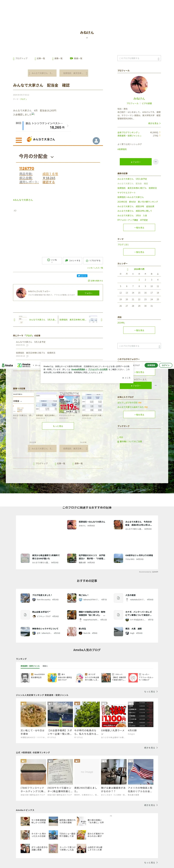Click the 新規登録 button

[x=151, y=365]
